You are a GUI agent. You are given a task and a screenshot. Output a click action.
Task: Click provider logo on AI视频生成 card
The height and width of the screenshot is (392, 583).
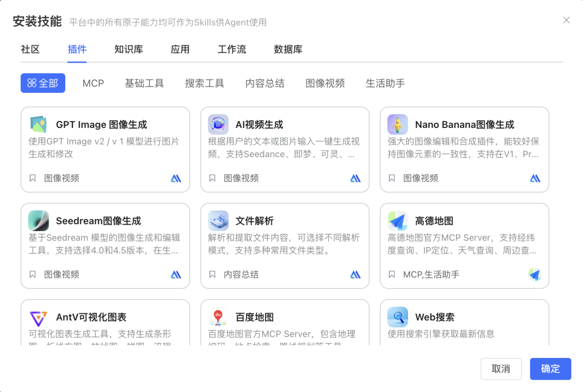point(355,179)
